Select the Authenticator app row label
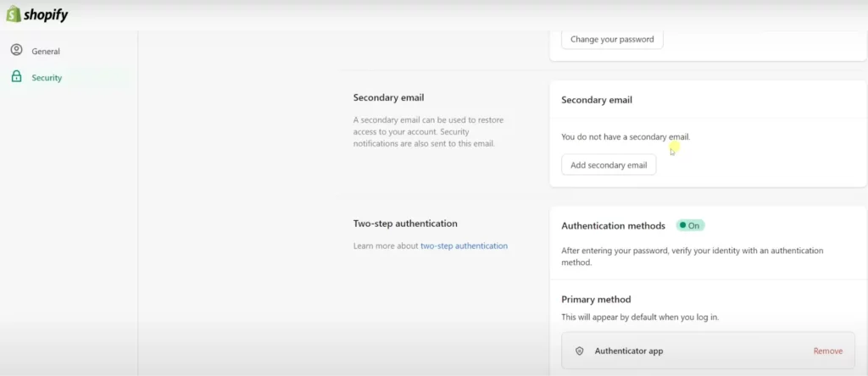 [629, 351]
